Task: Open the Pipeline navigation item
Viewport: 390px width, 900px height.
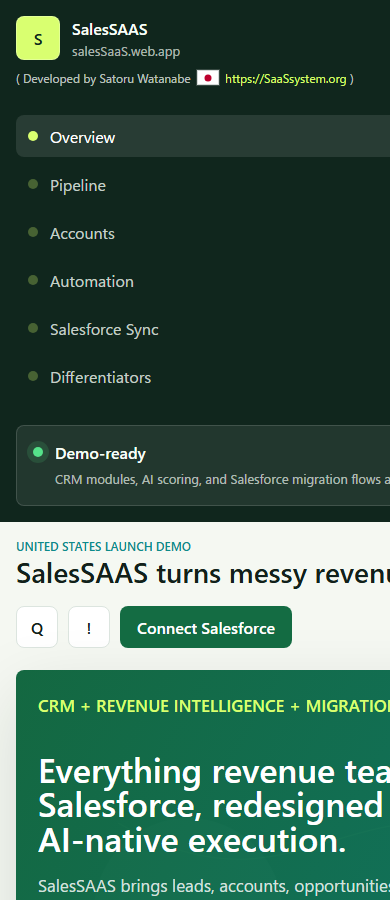Action: pos(203,185)
